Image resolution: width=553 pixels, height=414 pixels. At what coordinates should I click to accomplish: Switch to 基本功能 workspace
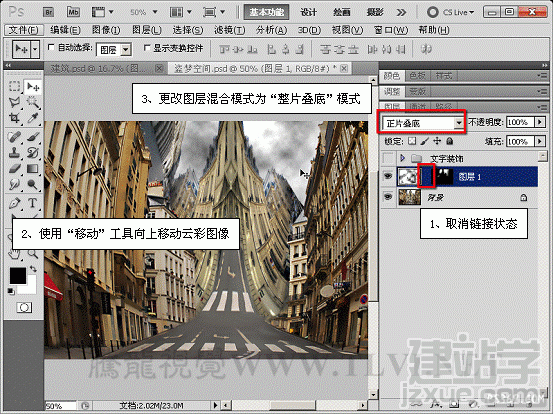(267, 12)
